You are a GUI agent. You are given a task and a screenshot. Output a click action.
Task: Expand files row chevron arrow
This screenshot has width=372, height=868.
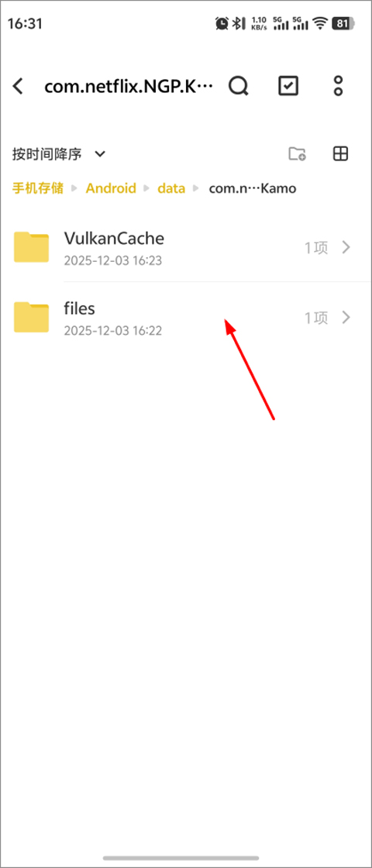(x=346, y=317)
